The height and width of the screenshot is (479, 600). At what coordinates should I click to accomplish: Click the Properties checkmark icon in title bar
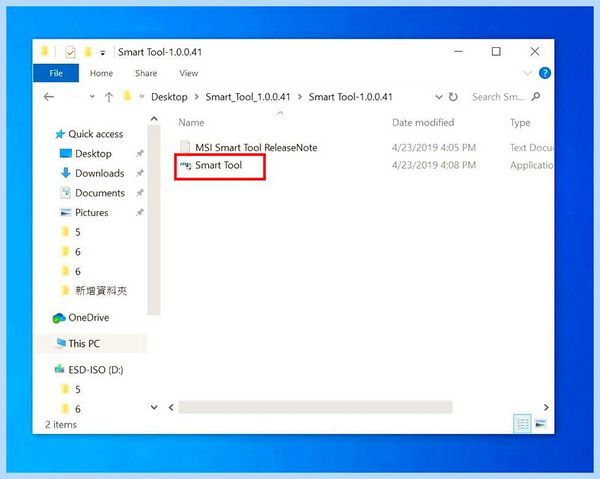[x=70, y=52]
